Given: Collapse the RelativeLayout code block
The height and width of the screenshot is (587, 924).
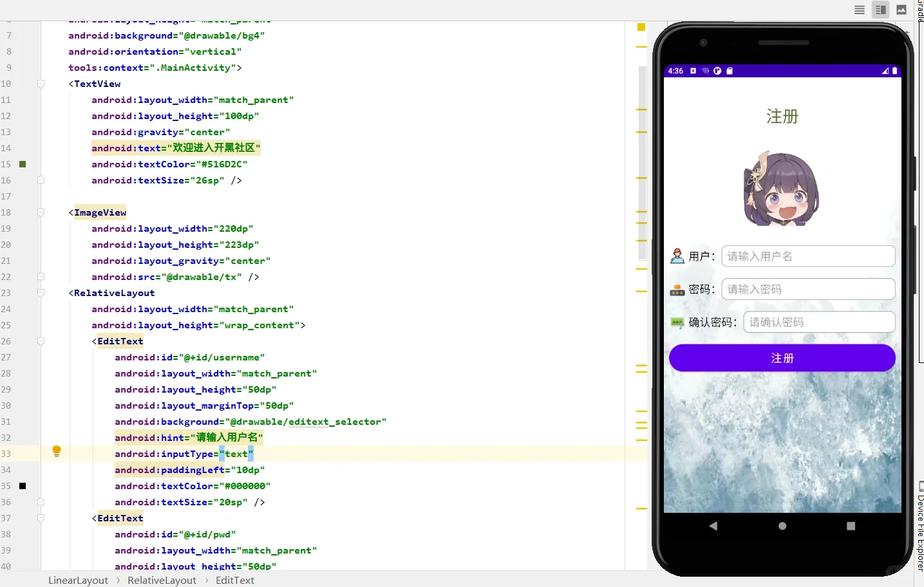Looking at the screenshot, I should (40, 293).
